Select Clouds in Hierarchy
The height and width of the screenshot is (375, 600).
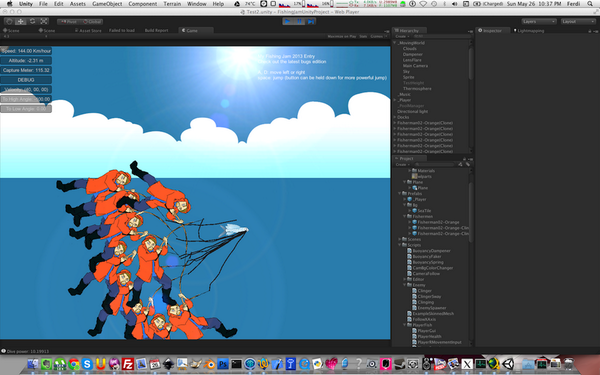pos(409,49)
